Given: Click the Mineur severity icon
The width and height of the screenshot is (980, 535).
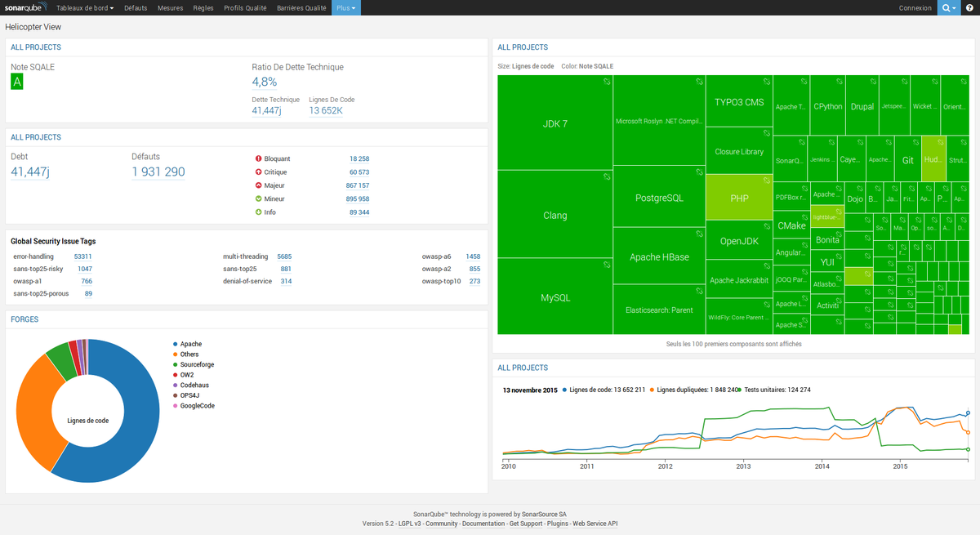Looking at the screenshot, I should point(258,198).
